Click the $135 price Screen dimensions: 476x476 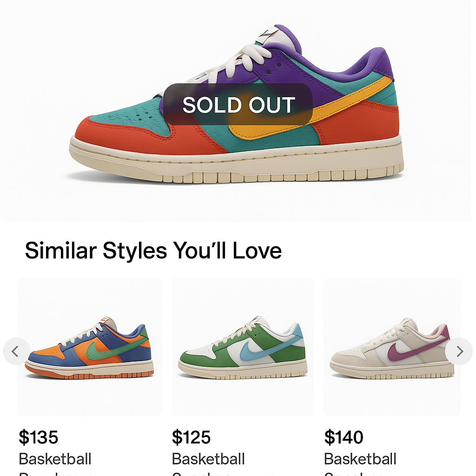(39, 437)
